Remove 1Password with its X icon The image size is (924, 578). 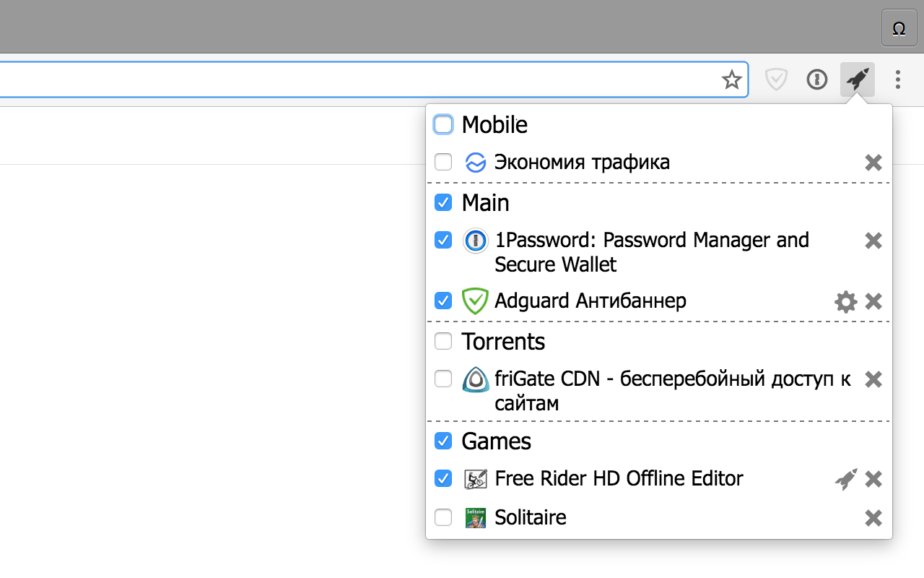873,241
